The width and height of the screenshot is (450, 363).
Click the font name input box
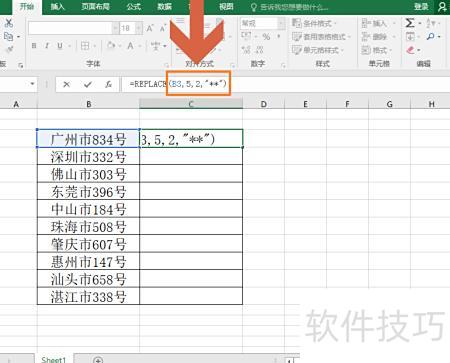70,28
